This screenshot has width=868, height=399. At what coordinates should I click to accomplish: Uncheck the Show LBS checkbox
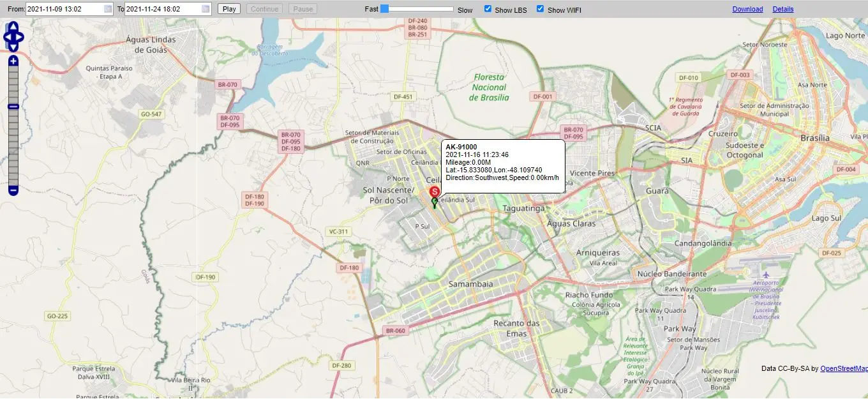[488, 9]
